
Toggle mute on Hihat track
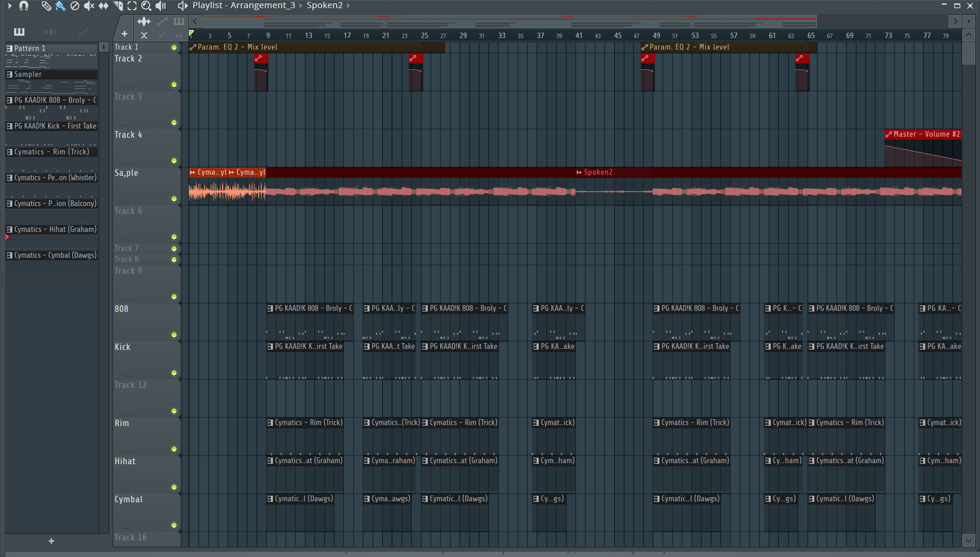pyautogui.click(x=174, y=487)
